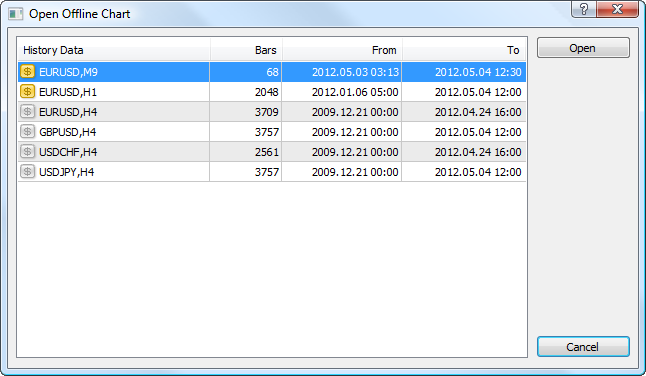Sort by the To column header
The width and height of the screenshot is (646, 376).
coord(464,50)
